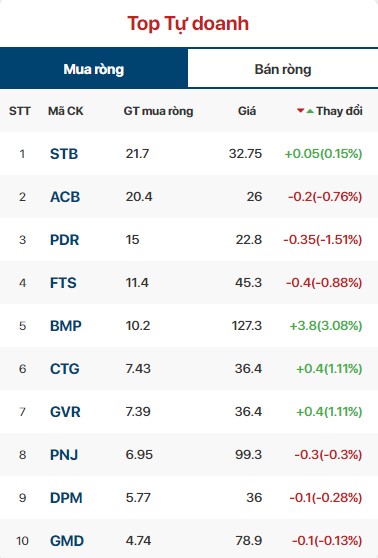Open the STB stock code link
Image resolution: width=378 pixels, height=558 pixels.
coord(64,154)
